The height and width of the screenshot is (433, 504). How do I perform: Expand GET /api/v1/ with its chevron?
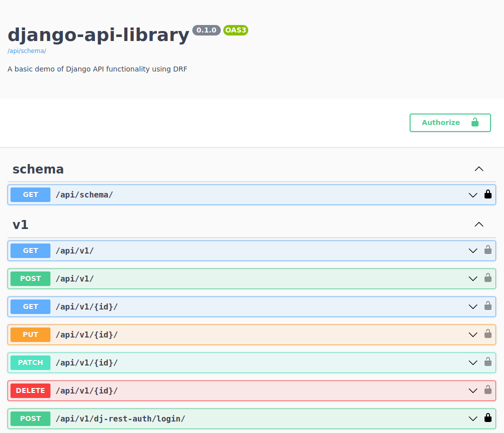click(x=473, y=251)
